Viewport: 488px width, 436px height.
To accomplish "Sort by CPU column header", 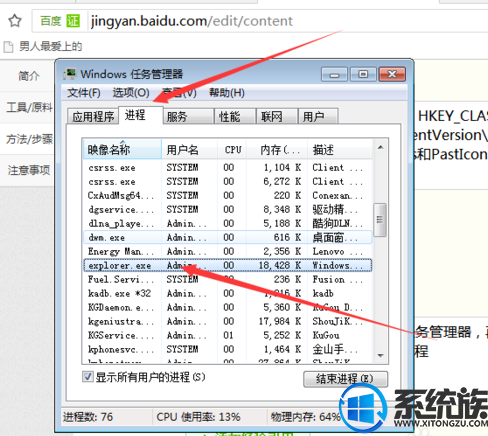I will point(232,150).
